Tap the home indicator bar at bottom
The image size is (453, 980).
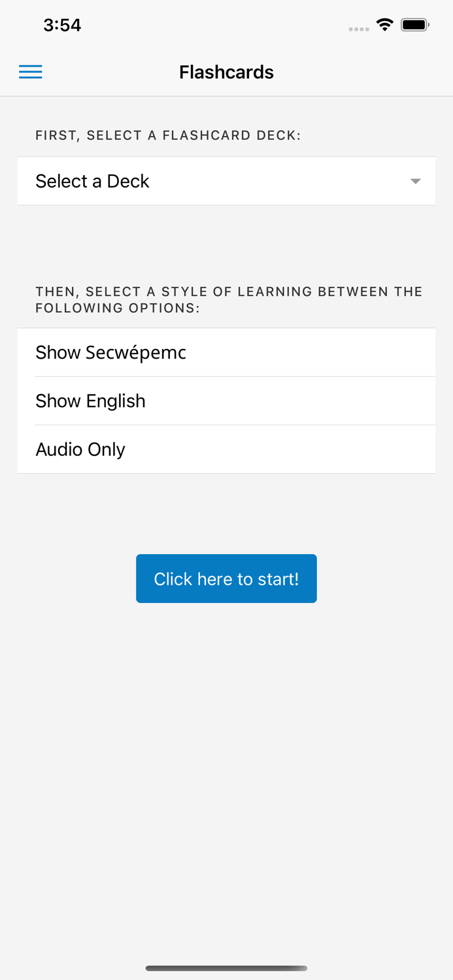[226, 968]
